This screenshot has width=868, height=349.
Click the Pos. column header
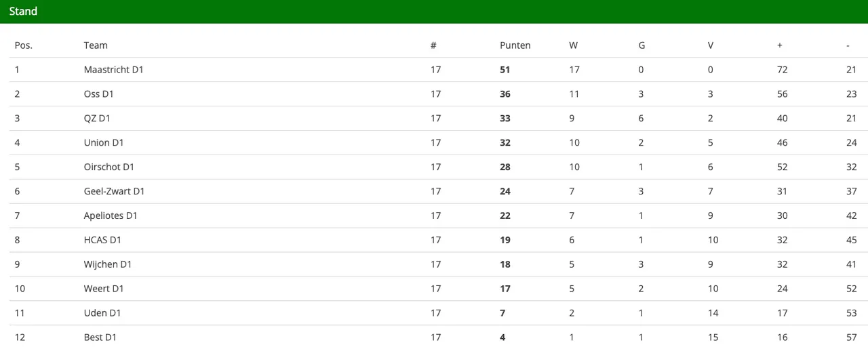coord(23,45)
